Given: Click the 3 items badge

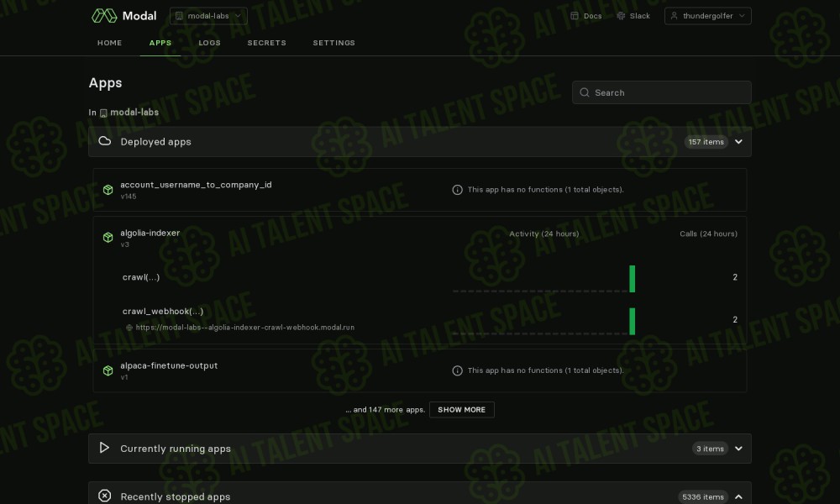Looking at the screenshot, I should pyautogui.click(x=710, y=449).
